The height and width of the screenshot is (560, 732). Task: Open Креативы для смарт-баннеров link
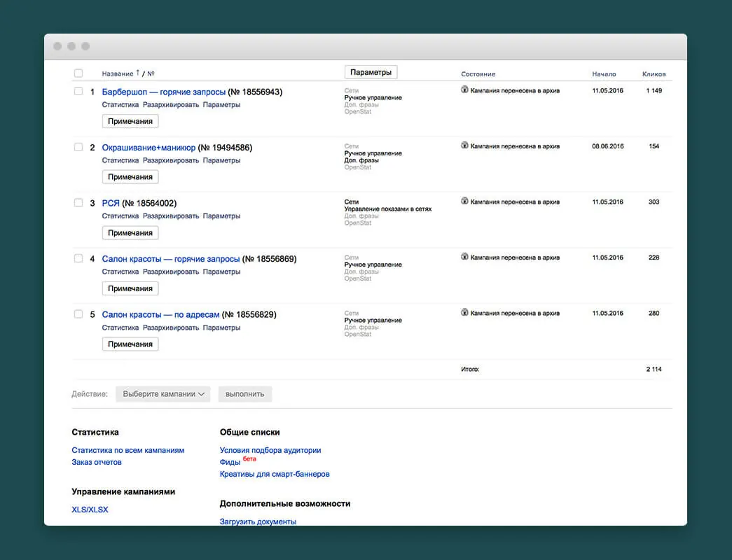(x=275, y=474)
